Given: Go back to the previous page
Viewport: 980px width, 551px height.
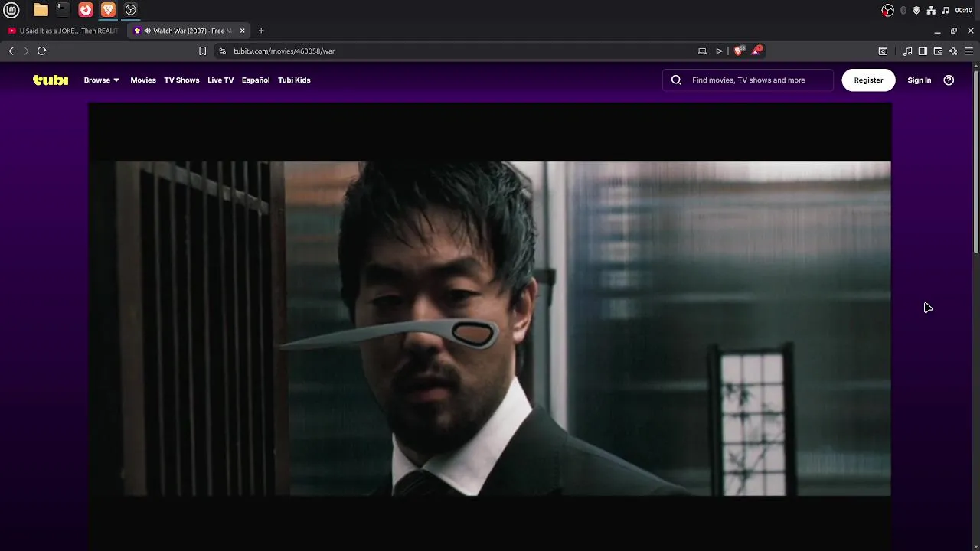Looking at the screenshot, I should (x=11, y=51).
